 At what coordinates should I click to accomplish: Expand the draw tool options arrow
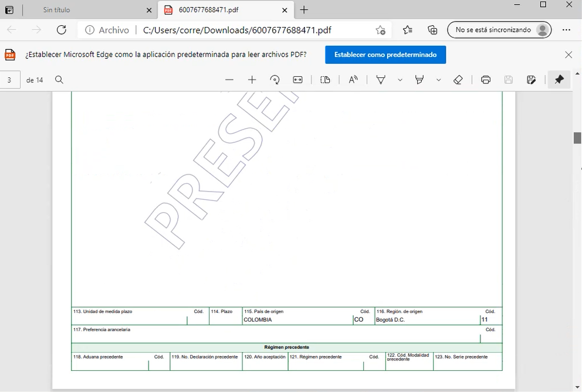400,80
